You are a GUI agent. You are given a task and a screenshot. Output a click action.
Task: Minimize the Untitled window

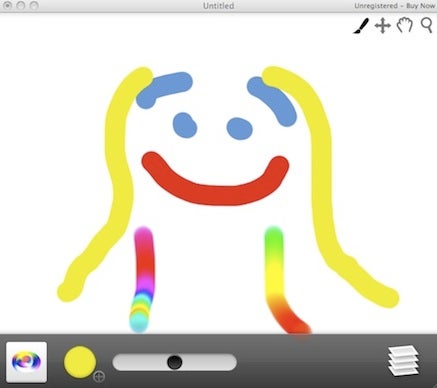(x=21, y=6)
